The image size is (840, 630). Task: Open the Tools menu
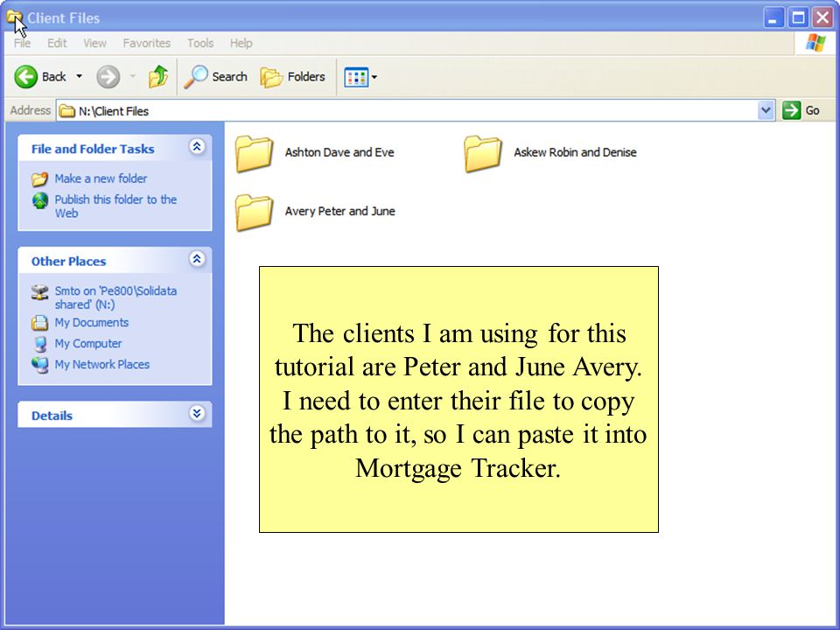point(200,43)
